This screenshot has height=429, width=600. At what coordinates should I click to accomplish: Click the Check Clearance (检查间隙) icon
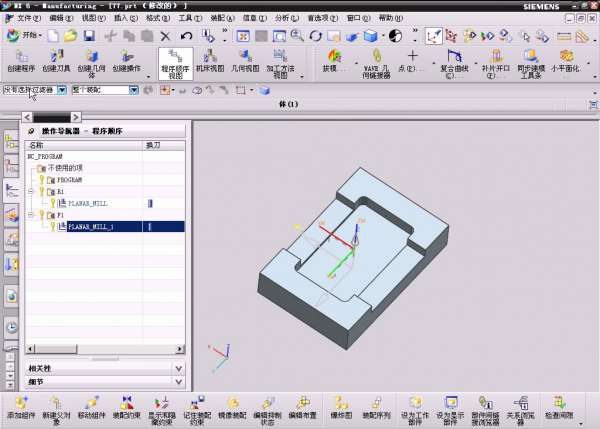[x=559, y=407]
